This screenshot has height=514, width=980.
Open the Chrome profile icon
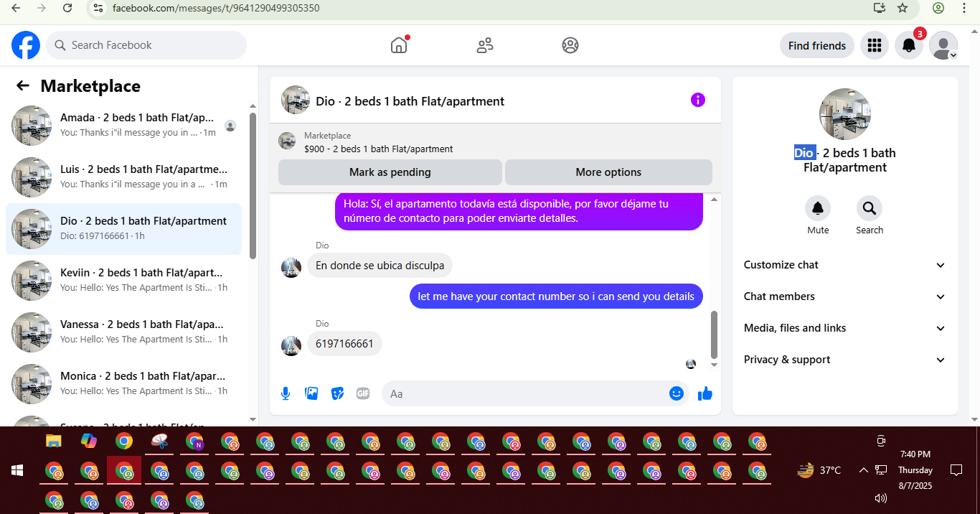[938, 8]
